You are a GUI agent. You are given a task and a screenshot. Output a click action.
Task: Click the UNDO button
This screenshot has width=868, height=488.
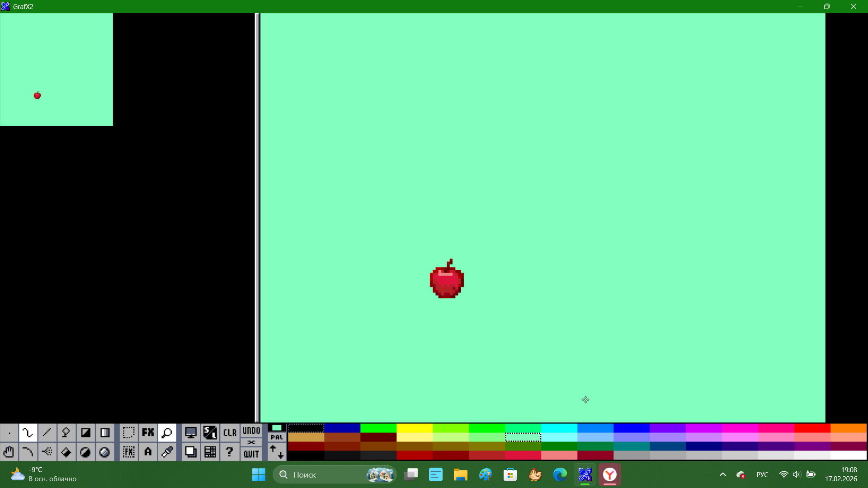pyautogui.click(x=251, y=431)
